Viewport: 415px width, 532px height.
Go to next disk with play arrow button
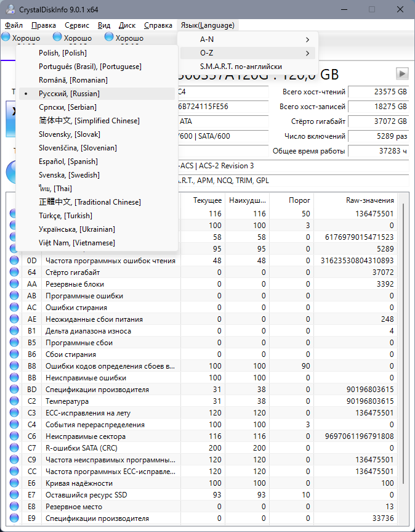click(x=402, y=73)
